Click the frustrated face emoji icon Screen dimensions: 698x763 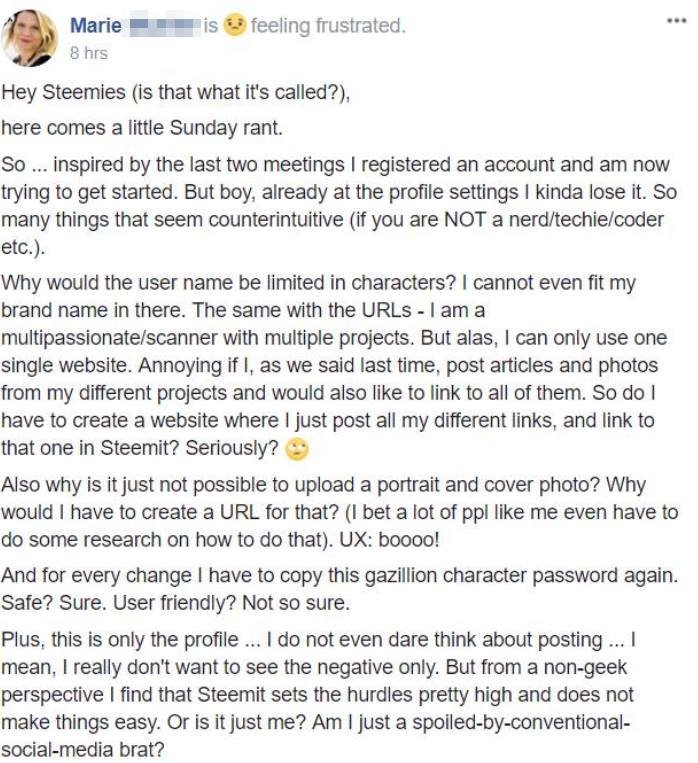[x=235, y=25]
